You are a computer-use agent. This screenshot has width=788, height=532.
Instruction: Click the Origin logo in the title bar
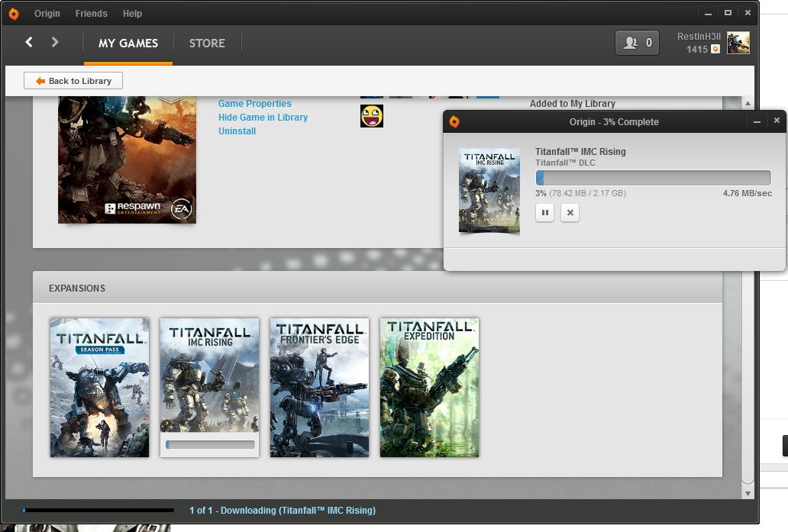coord(14,14)
